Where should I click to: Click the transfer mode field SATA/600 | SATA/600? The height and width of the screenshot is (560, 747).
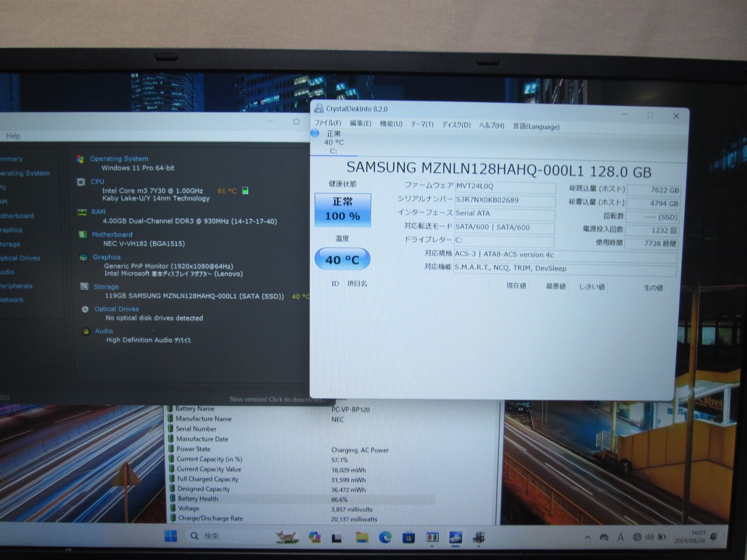point(504,227)
